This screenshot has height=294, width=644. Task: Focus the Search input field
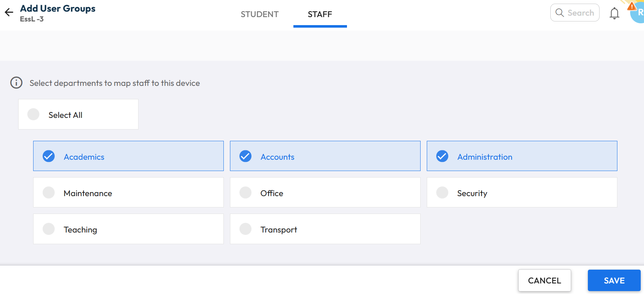click(581, 13)
